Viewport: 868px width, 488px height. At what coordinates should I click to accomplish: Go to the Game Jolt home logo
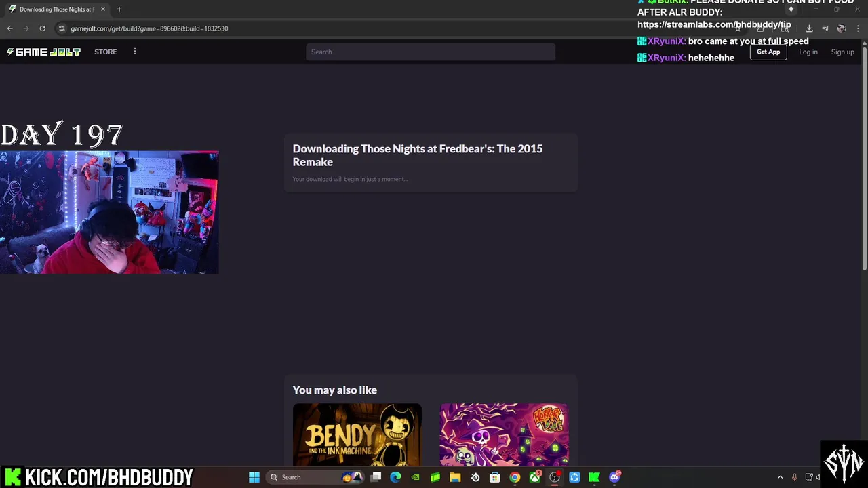[x=43, y=52]
